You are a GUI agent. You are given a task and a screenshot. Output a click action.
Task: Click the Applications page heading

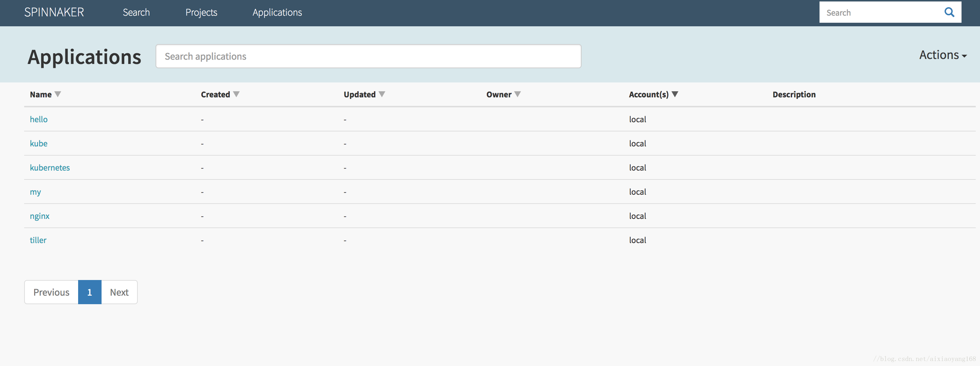[85, 57]
